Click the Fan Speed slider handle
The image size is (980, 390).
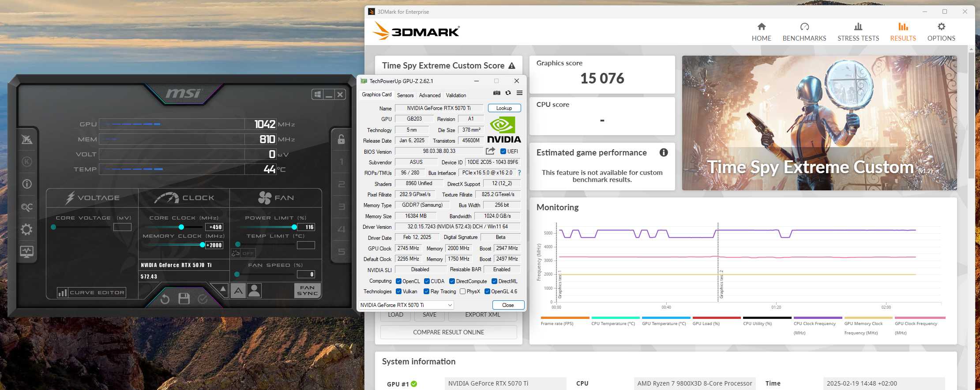click(237, 274)
